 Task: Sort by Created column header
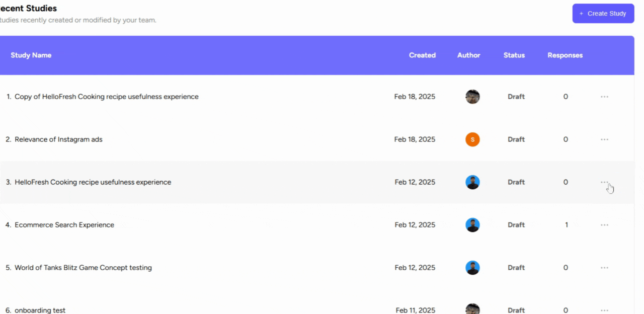(422, 55)
